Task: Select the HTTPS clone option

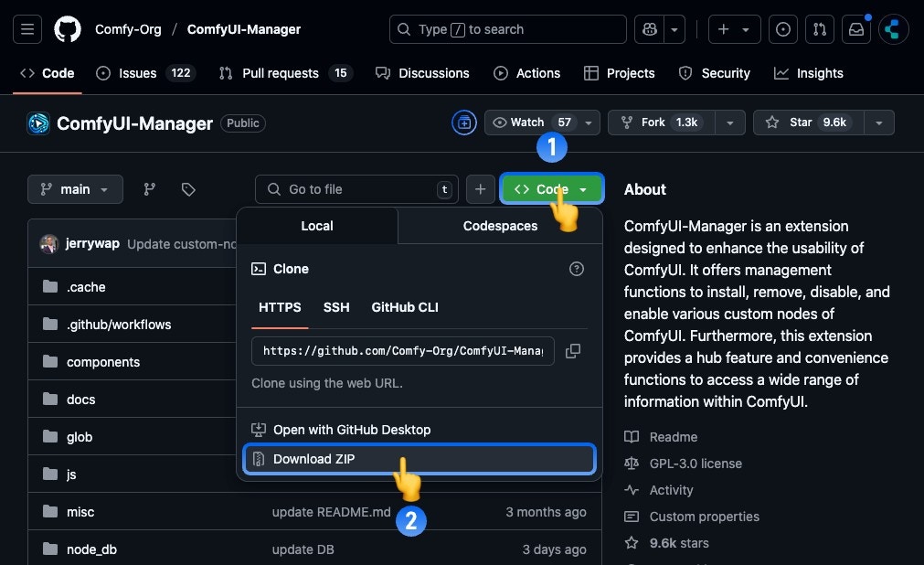Action: (x=280, y=307)
